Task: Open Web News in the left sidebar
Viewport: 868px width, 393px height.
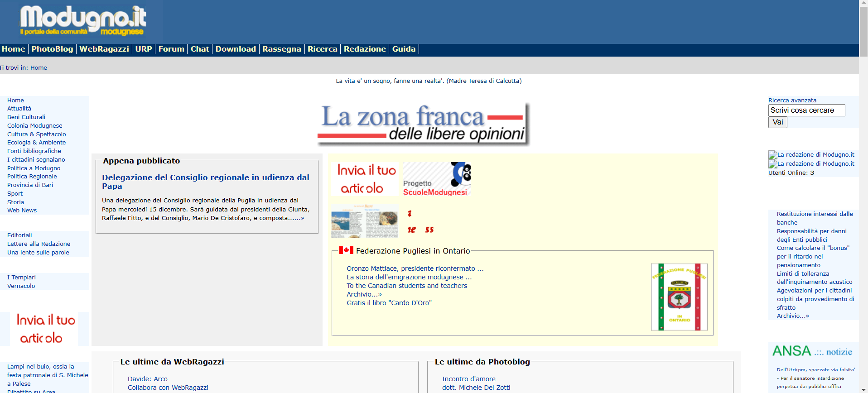Action: click(22, 211)
